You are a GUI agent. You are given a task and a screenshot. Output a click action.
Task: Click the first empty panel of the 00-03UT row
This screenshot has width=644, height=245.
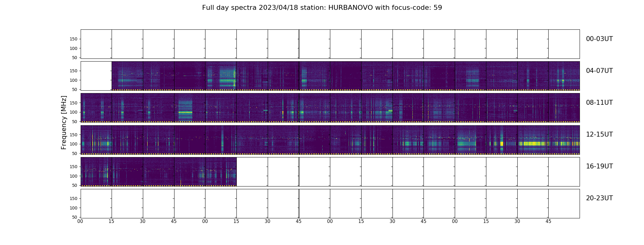[96, 44]
